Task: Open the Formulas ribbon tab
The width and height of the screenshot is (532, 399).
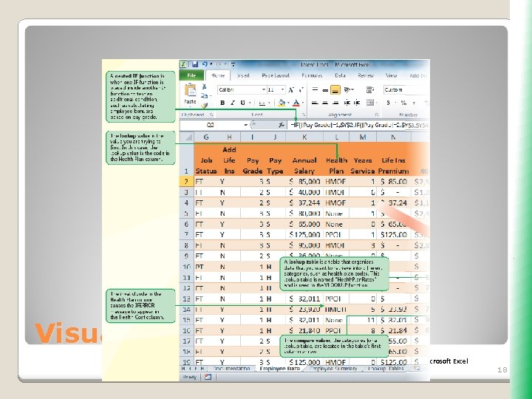Action: 312,75
